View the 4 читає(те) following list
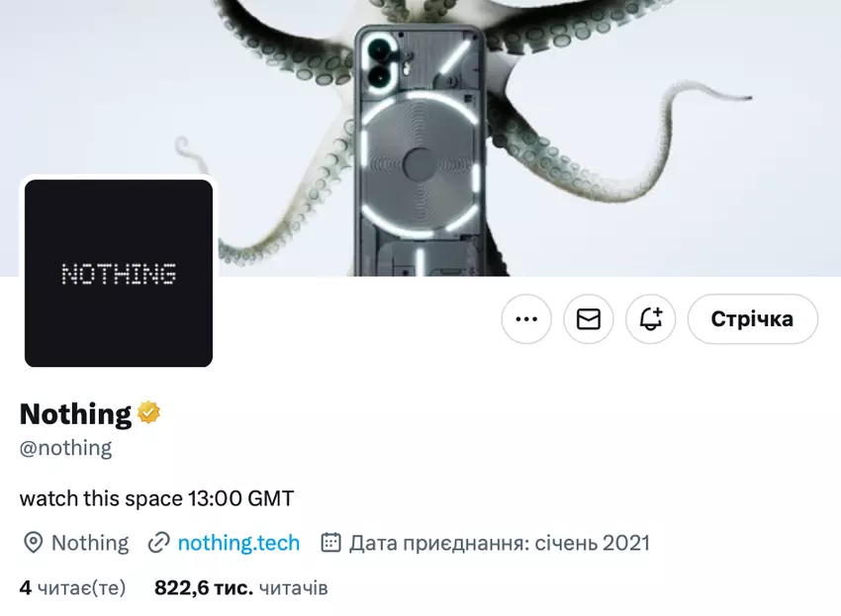 tap(72, 588)
